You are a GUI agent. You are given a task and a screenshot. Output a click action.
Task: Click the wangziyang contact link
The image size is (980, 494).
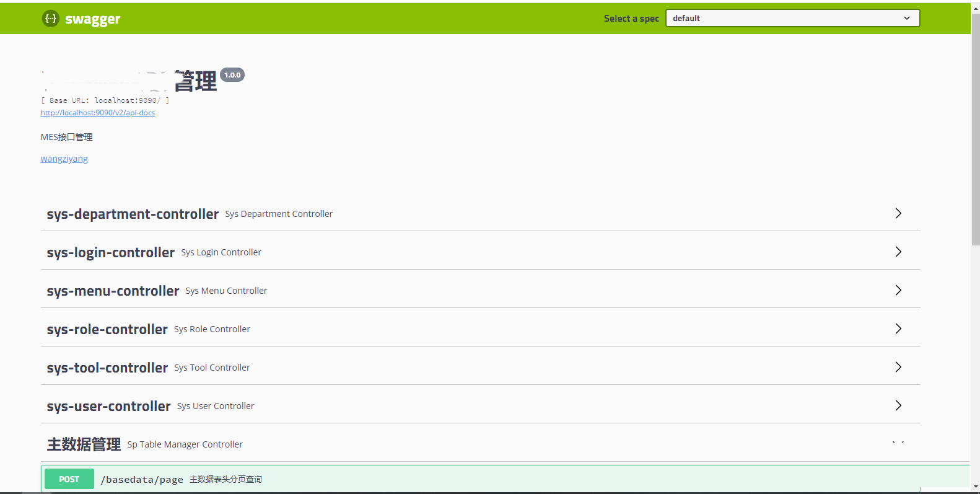(64, 159)
